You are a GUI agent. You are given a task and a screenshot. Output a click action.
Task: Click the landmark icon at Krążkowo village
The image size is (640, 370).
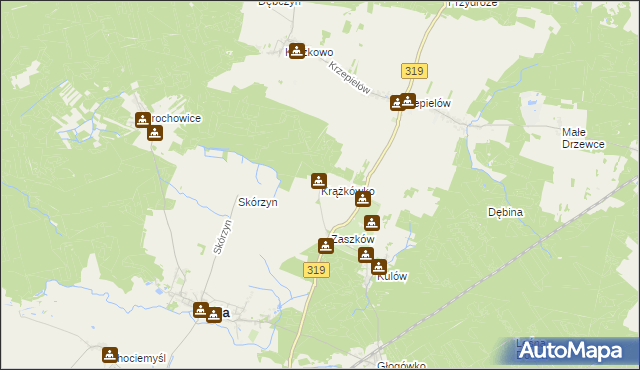pyautogui.click(x=297, y=51)
